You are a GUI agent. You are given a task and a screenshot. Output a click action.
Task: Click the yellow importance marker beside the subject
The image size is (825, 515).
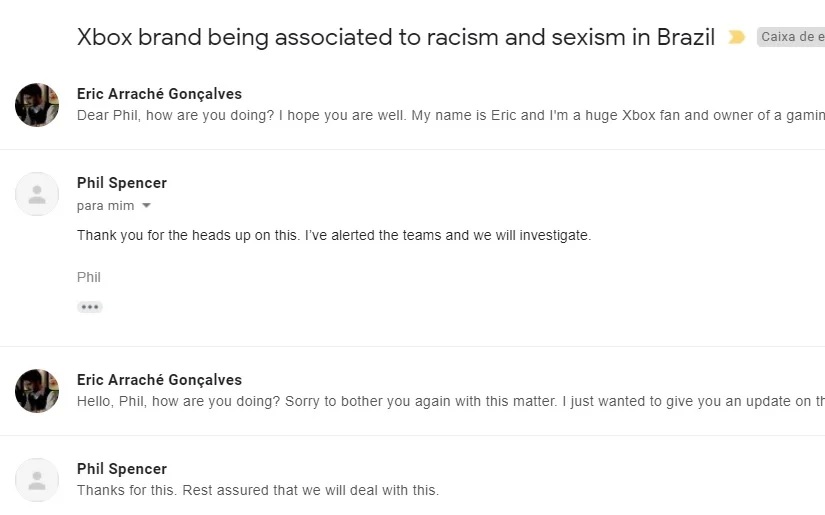737,38
